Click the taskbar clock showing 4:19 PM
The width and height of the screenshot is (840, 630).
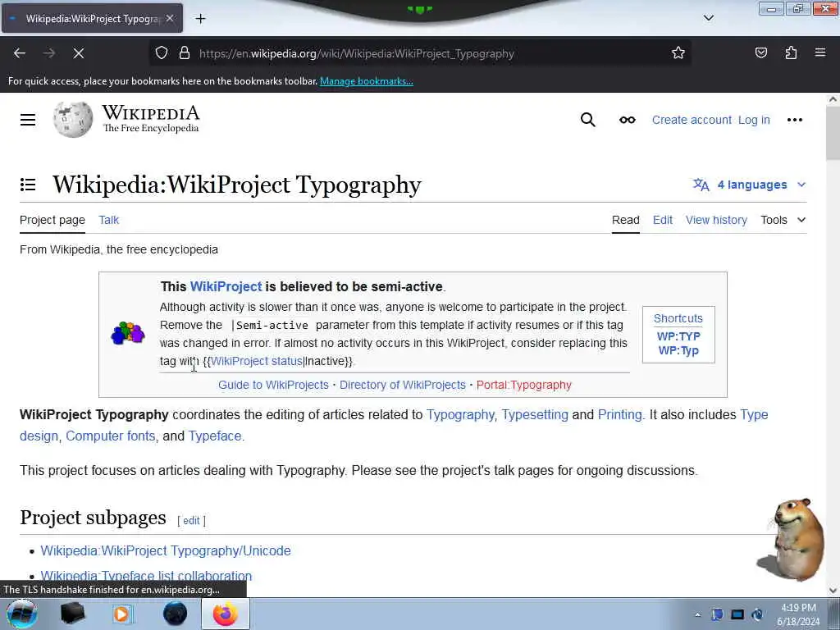(x=797, y=614)
